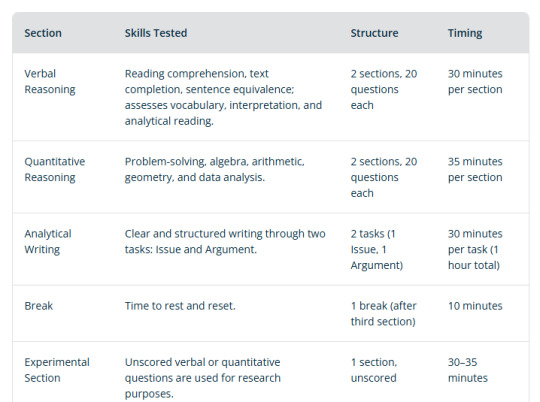Screen dimensions: 540x402
Task: Select the Verbal Reasoning row label
Action: pos(50,82)
